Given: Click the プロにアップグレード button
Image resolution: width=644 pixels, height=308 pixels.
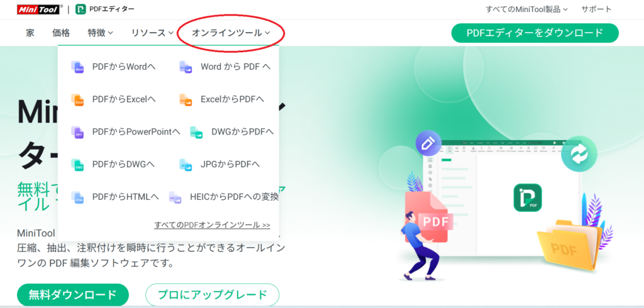Looking at the screenshot, I should pos(213,295).
